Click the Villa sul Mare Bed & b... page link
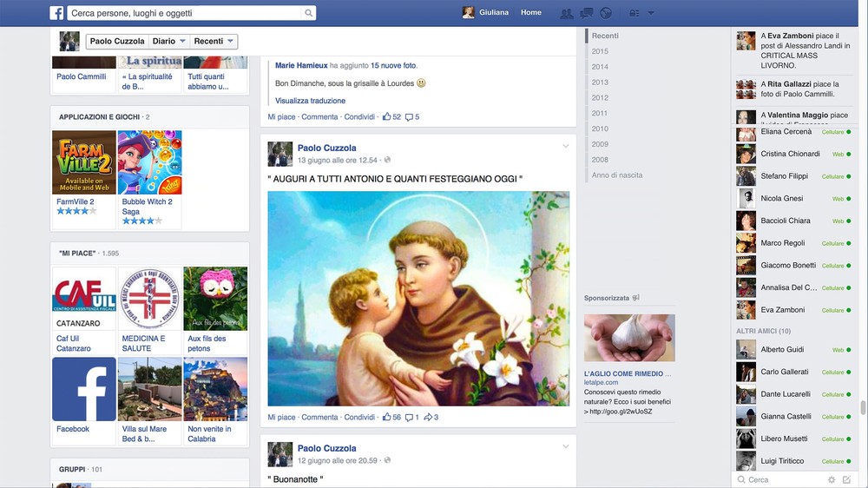Viewport: 868px width, 488px height. (x=144, y=433)
